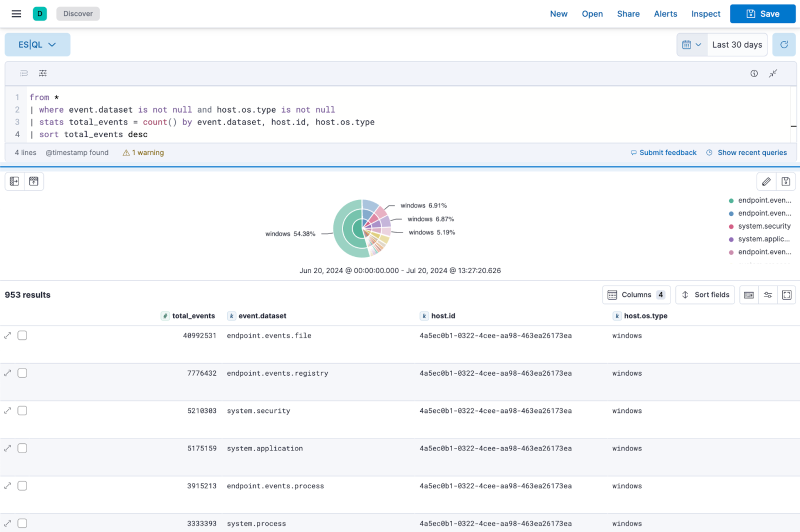
Task: Open calendar quick date menu
Action: pyautogui.click(x=692, y=44)
